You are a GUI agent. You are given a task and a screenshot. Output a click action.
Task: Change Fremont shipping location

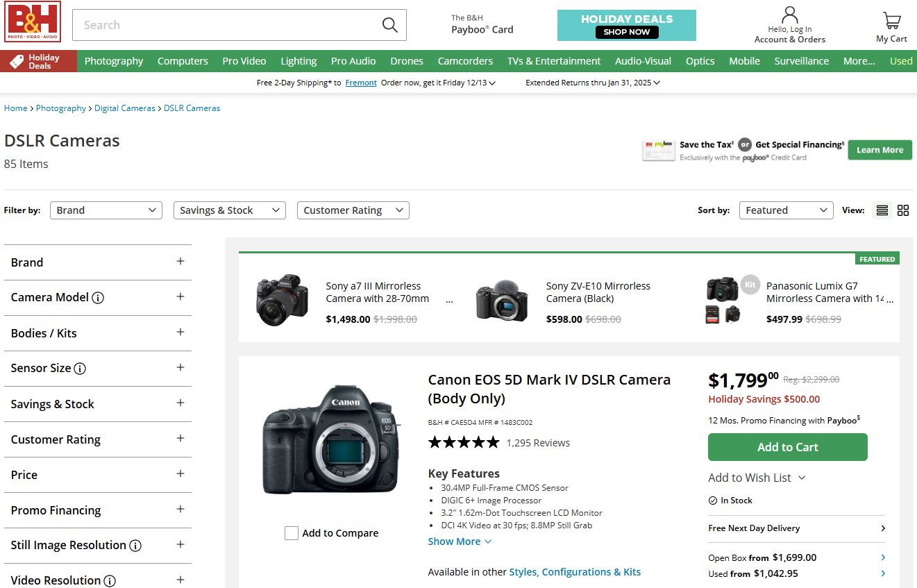(361, 83)
